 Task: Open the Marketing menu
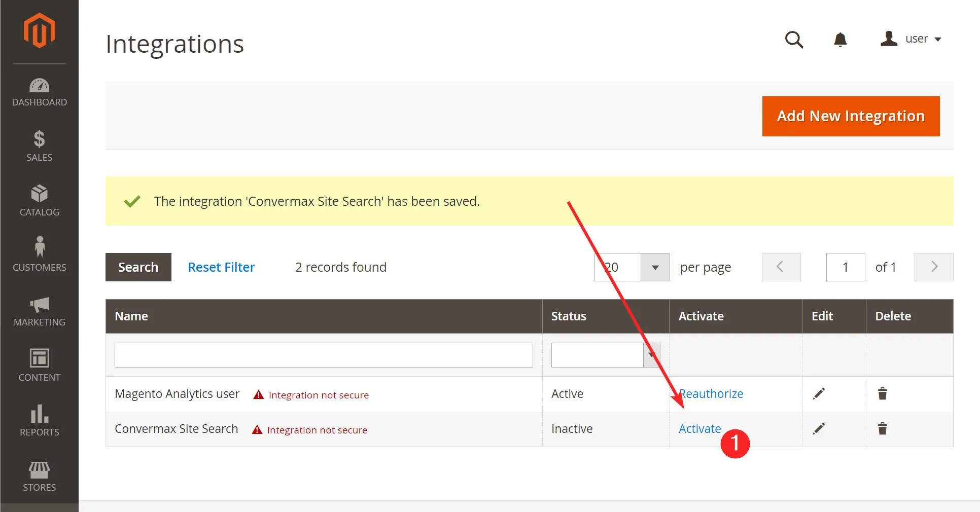pos(39,311)
